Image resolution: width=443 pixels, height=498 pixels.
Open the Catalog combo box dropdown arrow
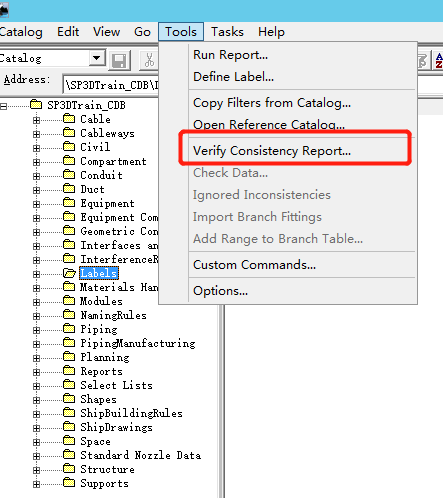97,58
